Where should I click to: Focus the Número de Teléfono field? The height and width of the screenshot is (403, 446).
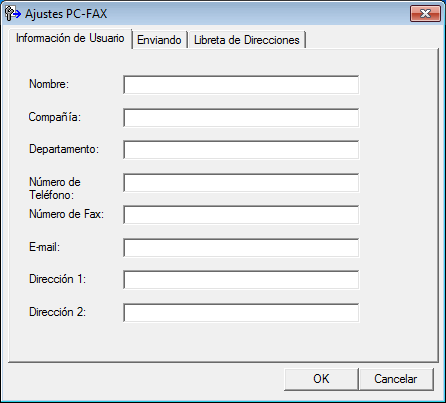[241, 182]
